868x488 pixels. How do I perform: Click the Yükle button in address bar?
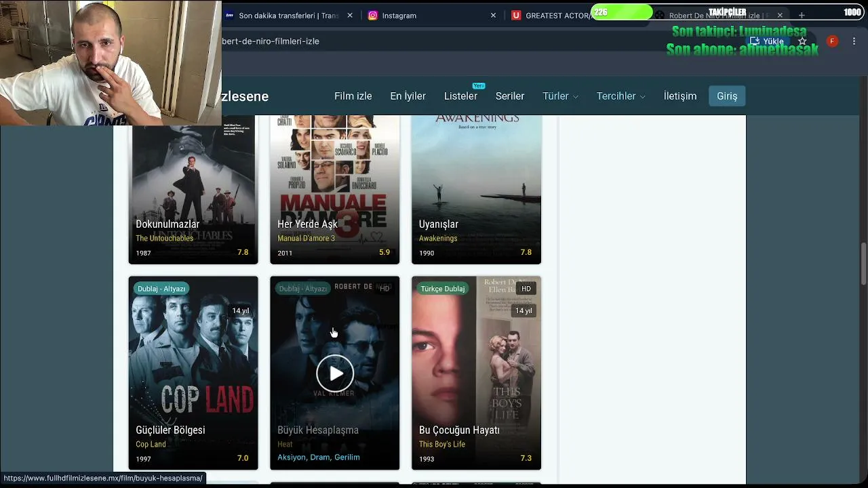(767, 41)
